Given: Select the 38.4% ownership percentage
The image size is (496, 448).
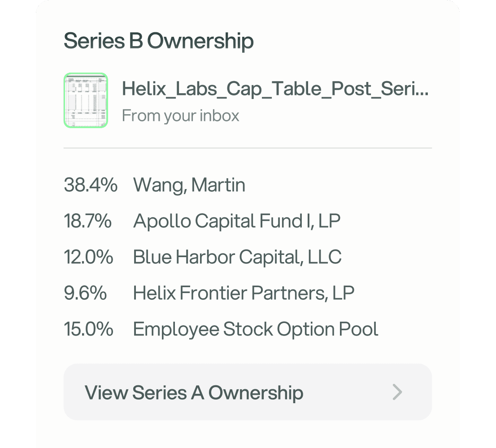Looking at the screenshot, I should tap(90, 185).
